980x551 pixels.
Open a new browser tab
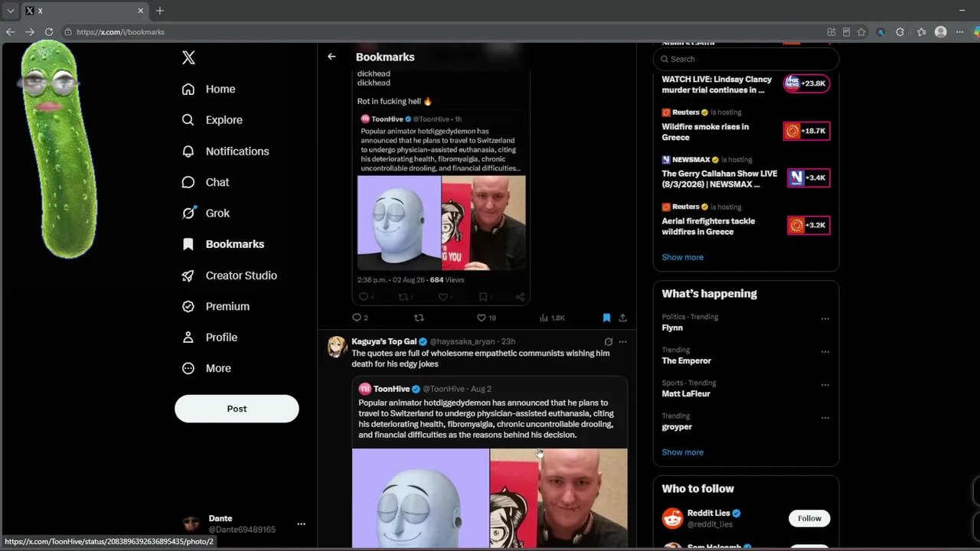(160, 11)
